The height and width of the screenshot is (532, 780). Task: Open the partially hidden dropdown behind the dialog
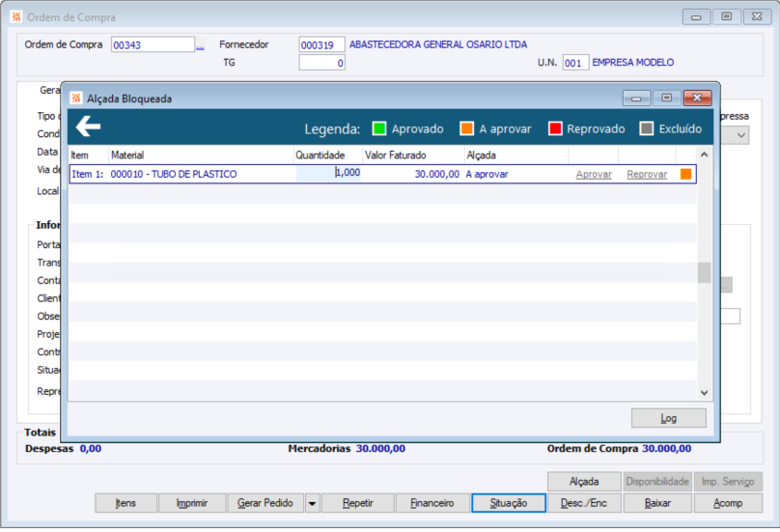click(x=740, y=135)
